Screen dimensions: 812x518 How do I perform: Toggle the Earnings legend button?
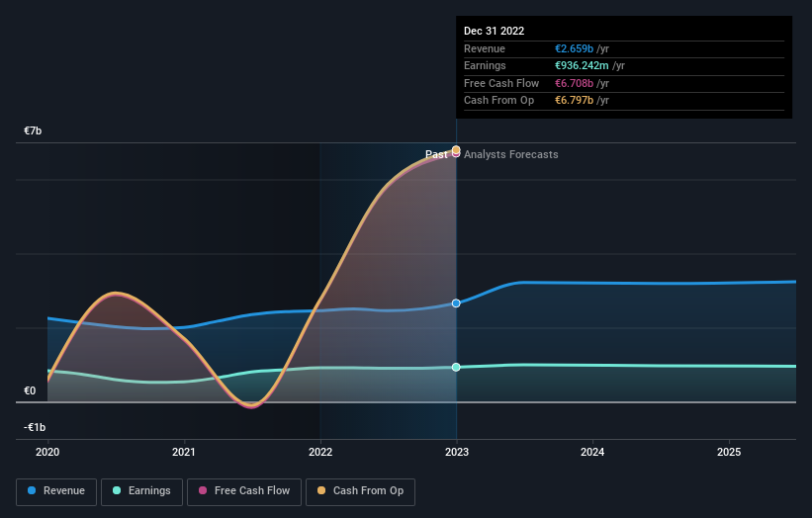point(141,491)
